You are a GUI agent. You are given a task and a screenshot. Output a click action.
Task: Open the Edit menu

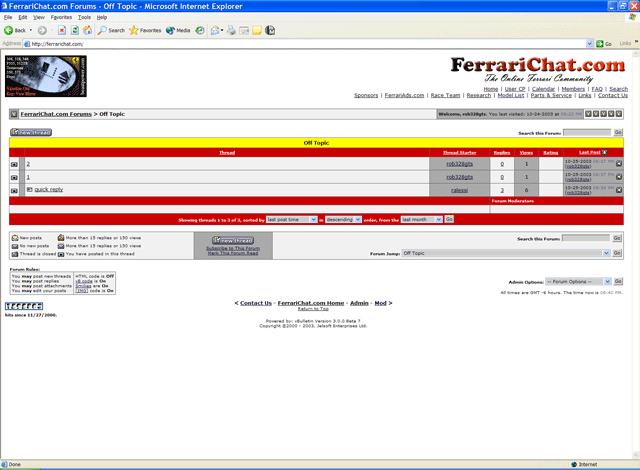click(x=23, y=17)
